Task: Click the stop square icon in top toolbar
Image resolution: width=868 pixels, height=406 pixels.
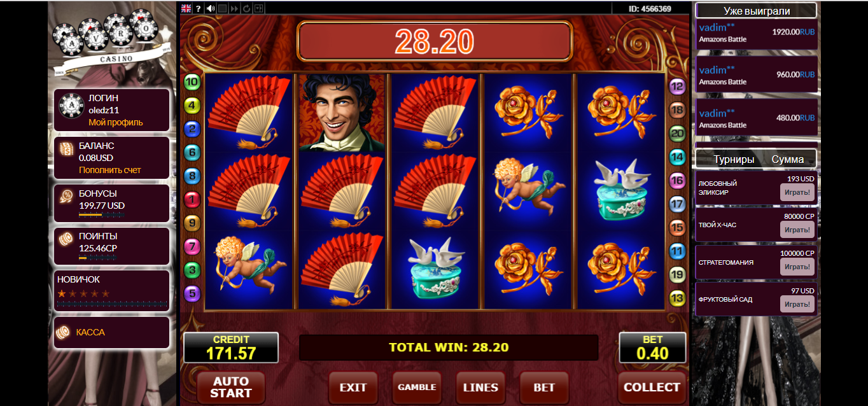Action: 223,8
